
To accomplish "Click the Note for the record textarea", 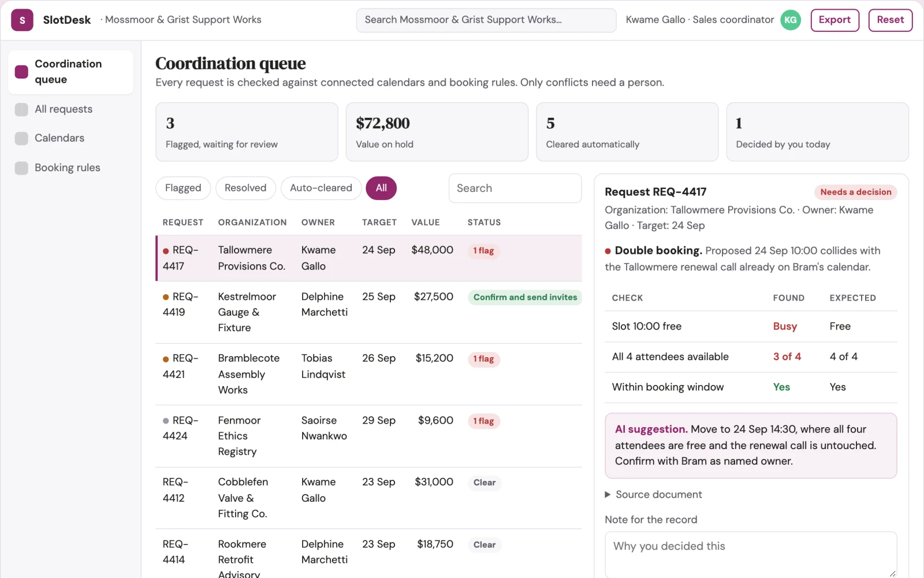I will (751, 554).
